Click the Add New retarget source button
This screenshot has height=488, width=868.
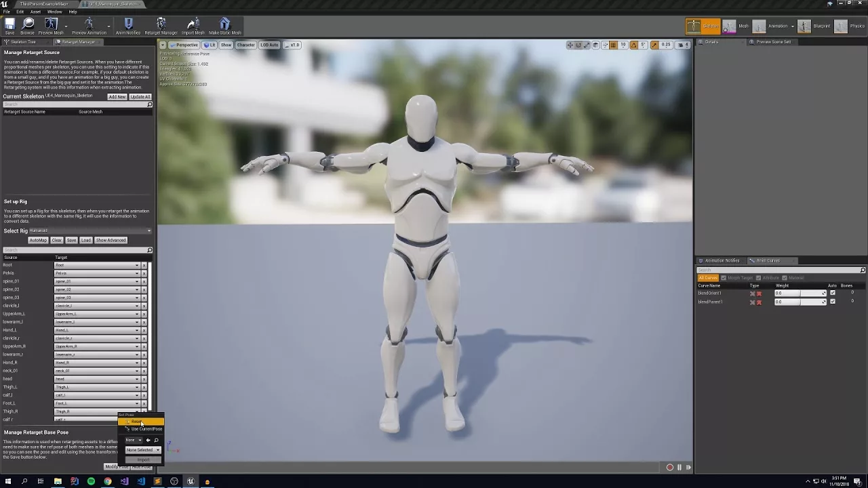(x=117, y=97)
